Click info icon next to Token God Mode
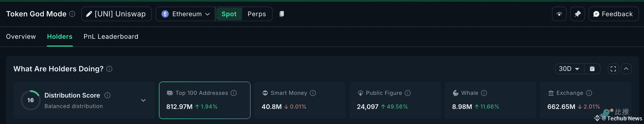Image resolution: width=644 pixels, height=124 pixels. pyautogui.click(x=72, y=14)
